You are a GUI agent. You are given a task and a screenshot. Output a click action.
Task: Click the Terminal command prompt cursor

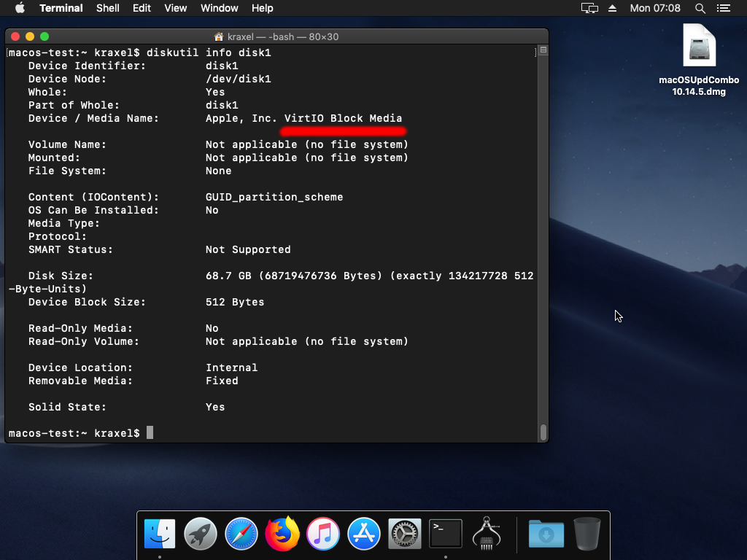tap(150, 433)
